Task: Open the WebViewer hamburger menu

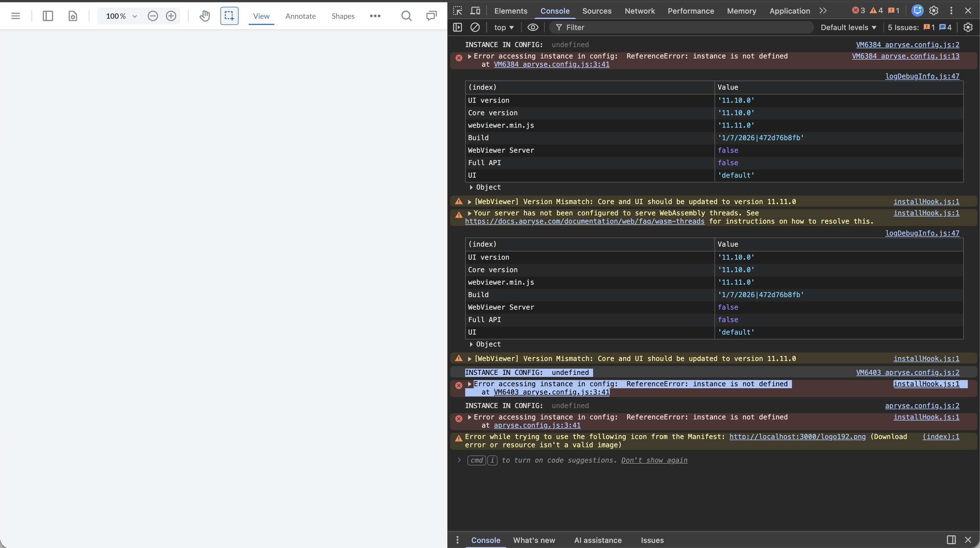Action: point(16,16)
